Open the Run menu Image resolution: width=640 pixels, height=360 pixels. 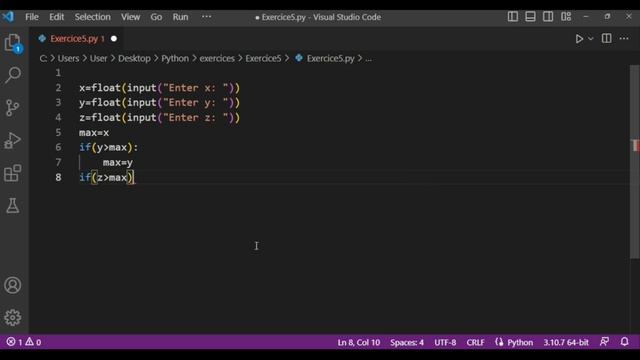pos(180,17)
